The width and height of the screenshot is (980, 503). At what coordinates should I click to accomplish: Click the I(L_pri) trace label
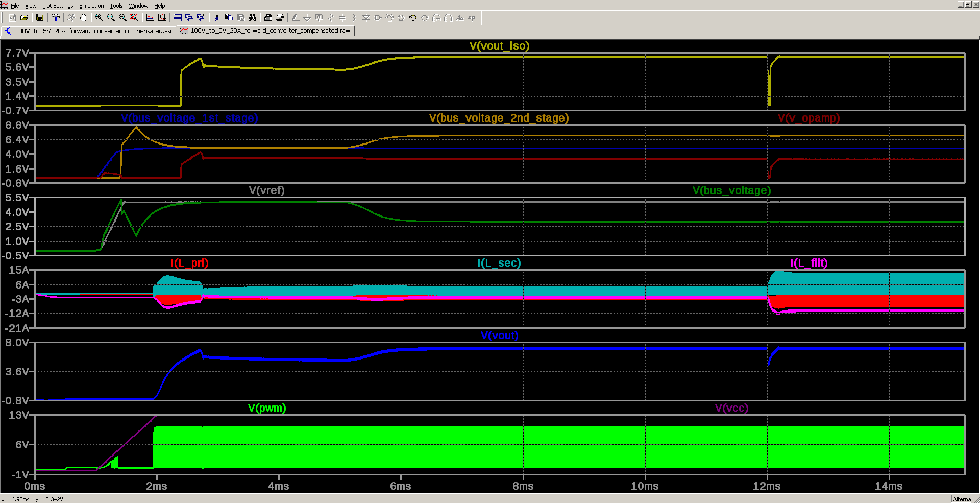tap(189, 263)
